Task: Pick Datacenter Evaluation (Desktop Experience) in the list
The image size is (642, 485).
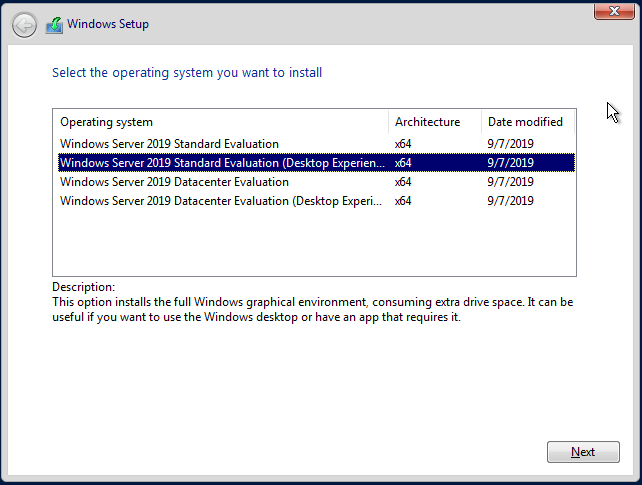Action: (x=316, y=201)
